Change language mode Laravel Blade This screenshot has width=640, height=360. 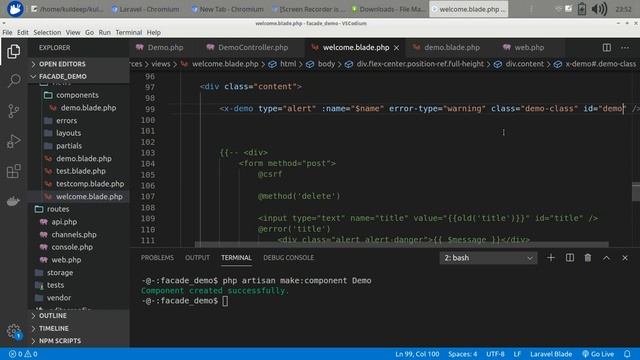coord(551,354)
